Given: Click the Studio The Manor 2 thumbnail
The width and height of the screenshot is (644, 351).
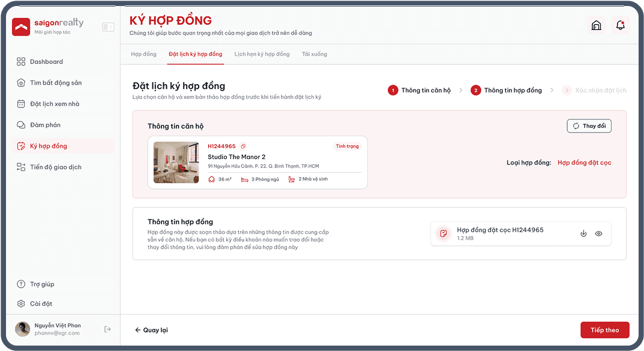Looking at the screenshot, I should (x=176, y=163).
